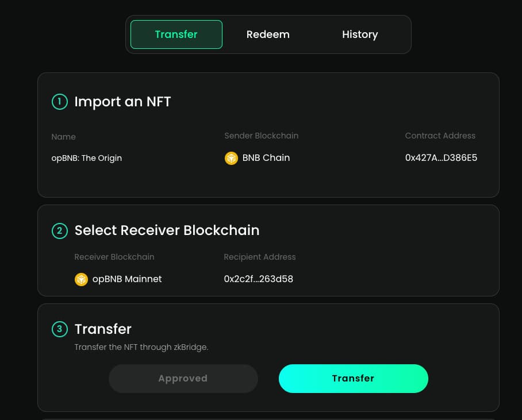Click the Select Receiver Blockchain heading

click(167, 230)
